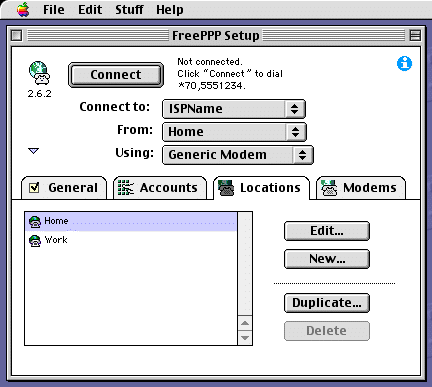432x387 pixels.
Task: Click the Modems tab phone icon
Action: click(329, 188)
